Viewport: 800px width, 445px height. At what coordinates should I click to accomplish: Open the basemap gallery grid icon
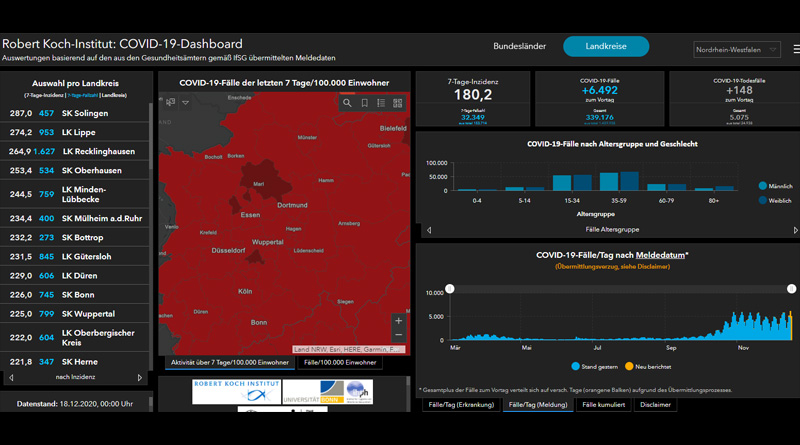398,103
